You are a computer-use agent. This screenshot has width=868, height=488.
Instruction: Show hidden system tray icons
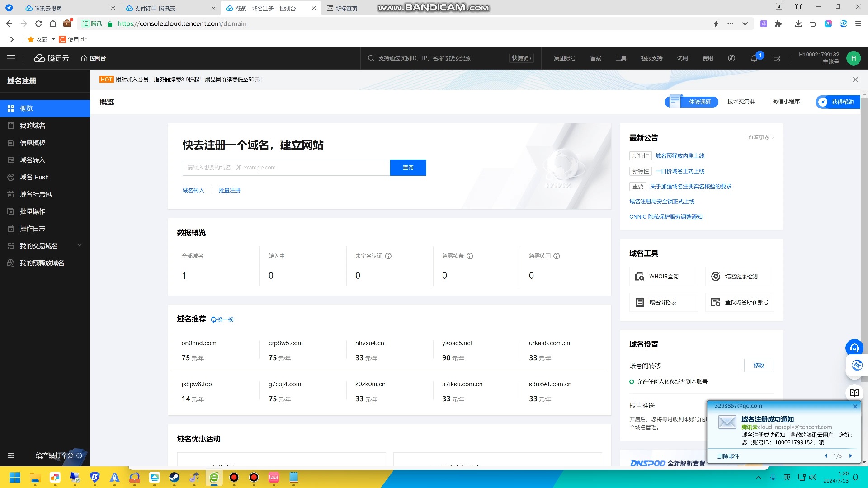click(759, 478)
